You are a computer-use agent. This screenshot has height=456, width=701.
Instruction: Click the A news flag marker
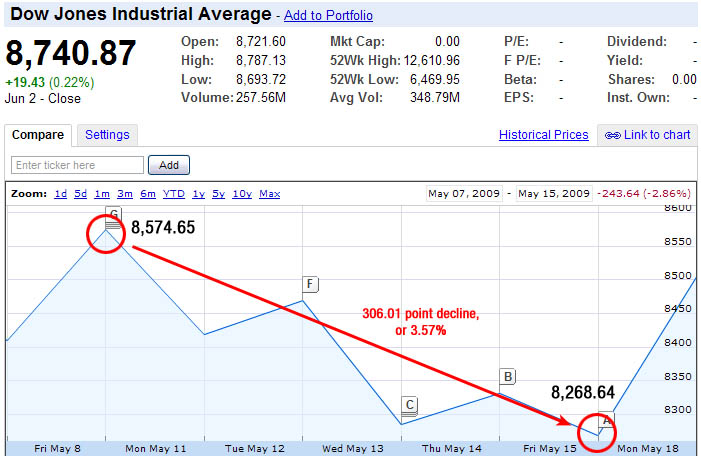pos(606,419)
